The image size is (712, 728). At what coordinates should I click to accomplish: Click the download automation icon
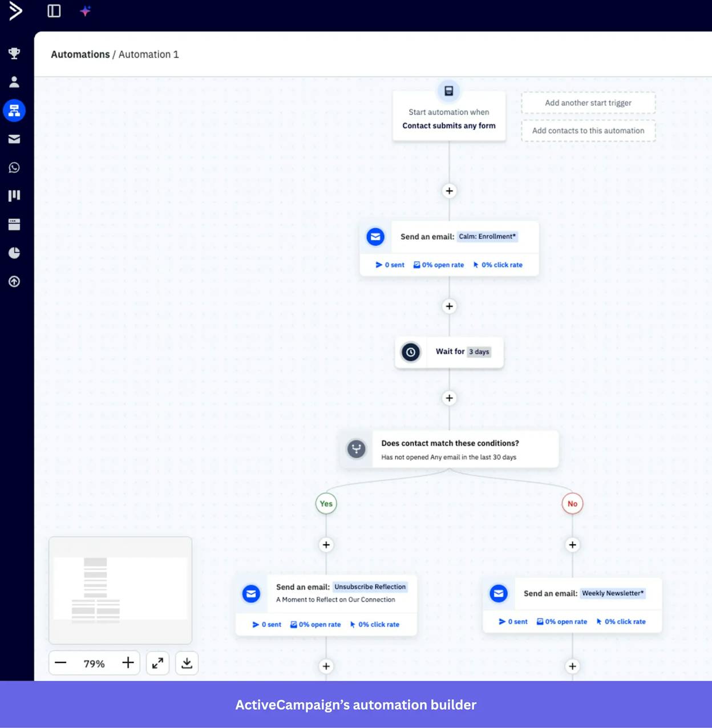point(187,663)
